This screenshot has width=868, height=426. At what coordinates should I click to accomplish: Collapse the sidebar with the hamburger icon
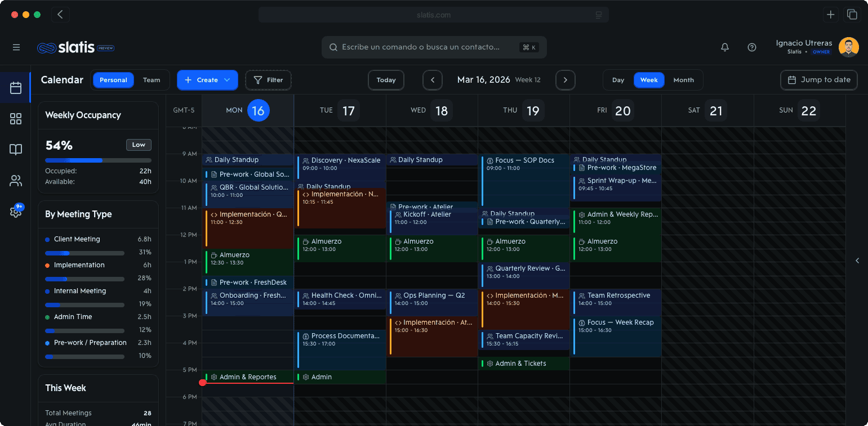(16, 47)
